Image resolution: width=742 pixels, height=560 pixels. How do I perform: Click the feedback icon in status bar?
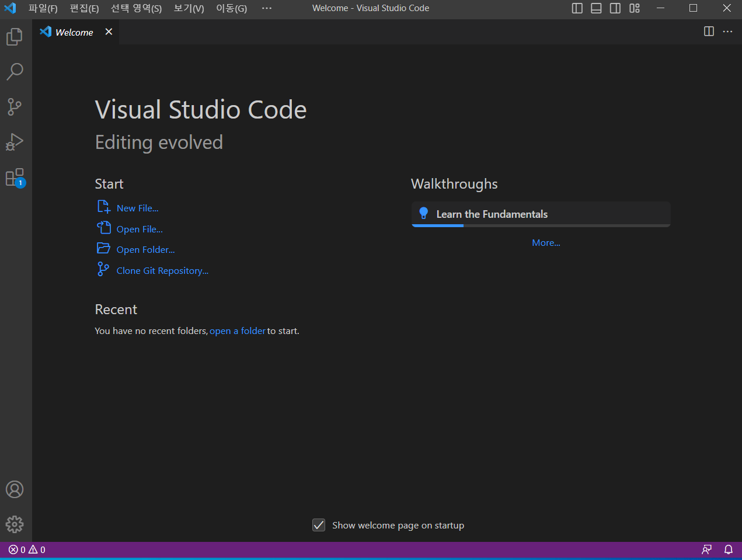click(x=706, y=549)
